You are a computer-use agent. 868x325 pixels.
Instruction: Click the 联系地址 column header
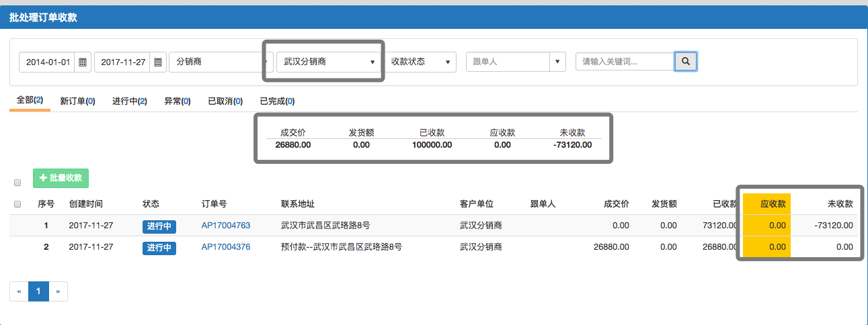click(298, 203)
